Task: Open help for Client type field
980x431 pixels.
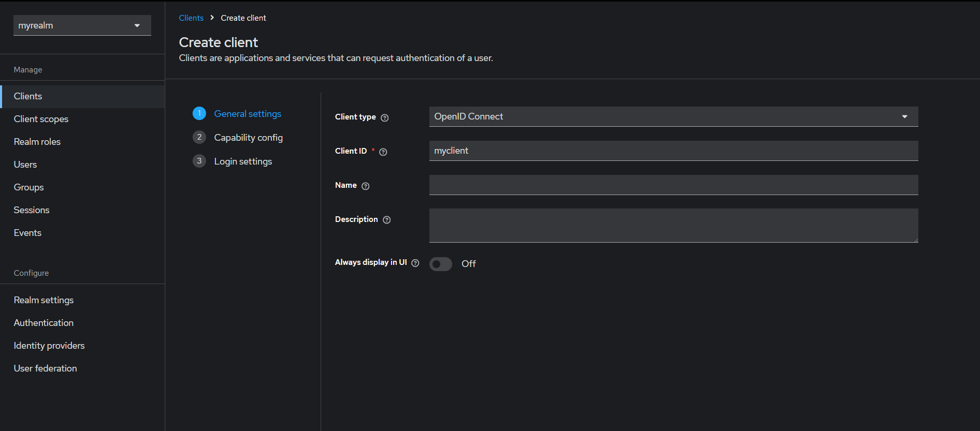Action: pos(384,118)
